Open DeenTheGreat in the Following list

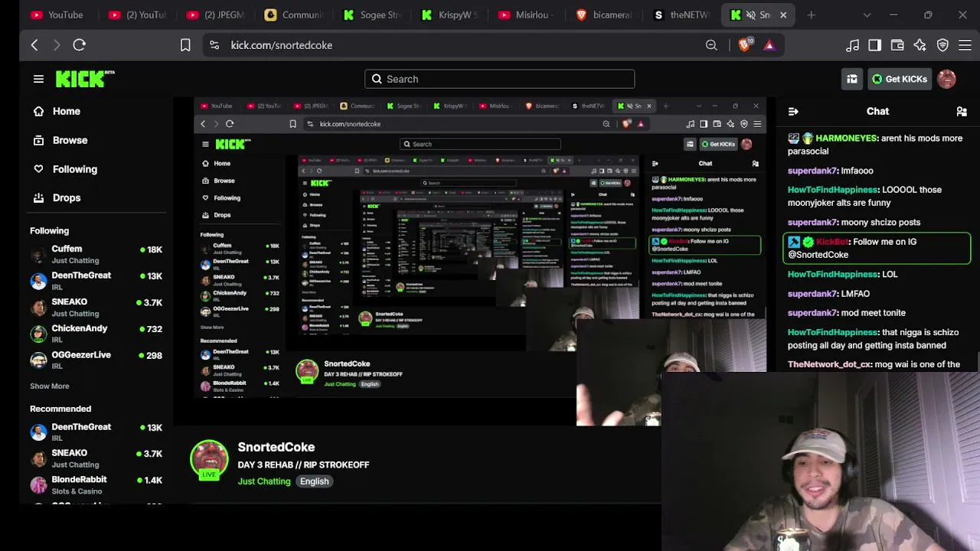(x=96, y=281)
